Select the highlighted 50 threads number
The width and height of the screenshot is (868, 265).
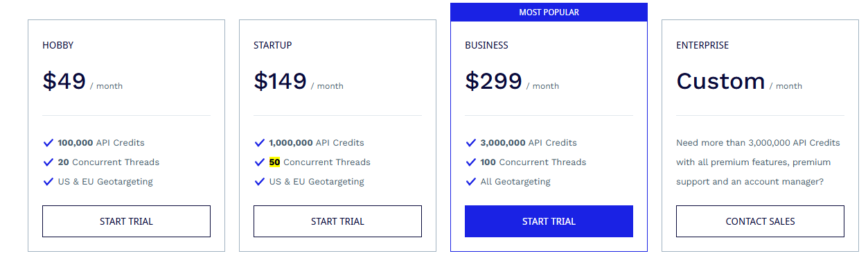tap(274, 162)
